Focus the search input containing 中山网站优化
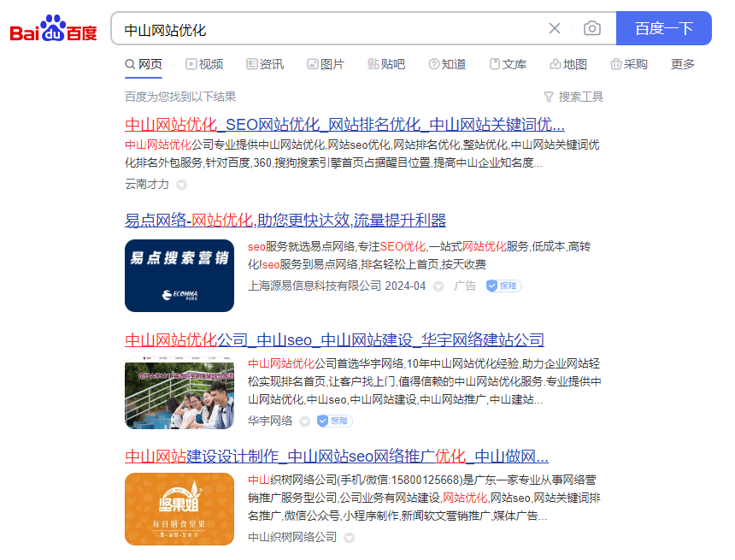Viewport: 735px width, 560px height. coord(328,30)
